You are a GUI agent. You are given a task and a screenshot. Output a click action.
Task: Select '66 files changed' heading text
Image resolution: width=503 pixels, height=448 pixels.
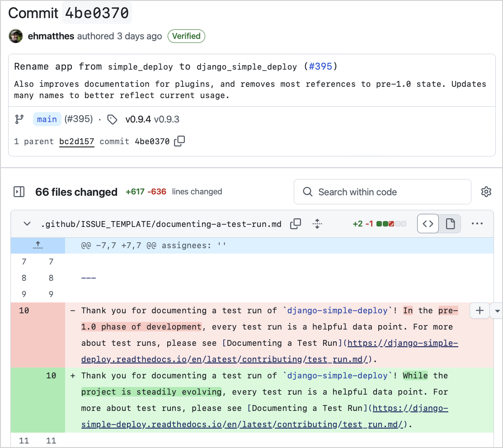(x=76, y=192)
